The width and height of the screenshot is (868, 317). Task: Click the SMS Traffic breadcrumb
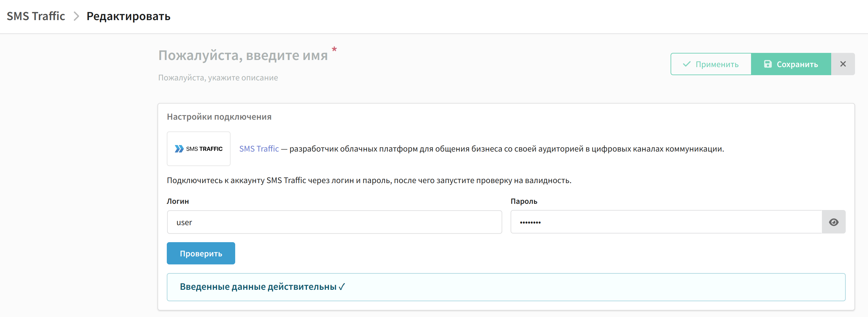(36, 16)
